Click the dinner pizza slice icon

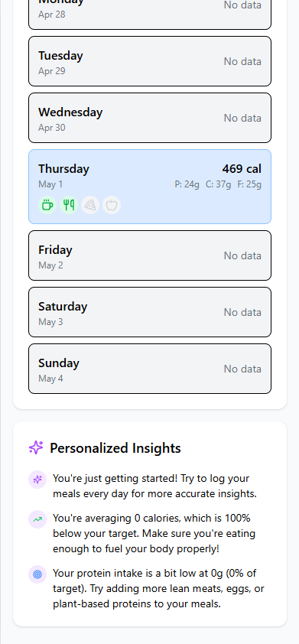(90, 205)
